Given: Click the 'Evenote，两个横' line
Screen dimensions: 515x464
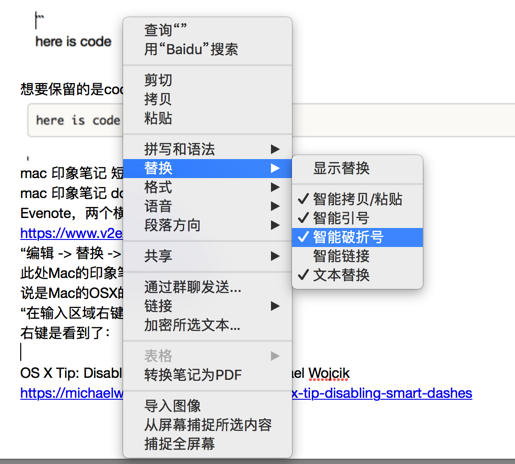Looking at the screenshot, I should click(x=71, y=213).
